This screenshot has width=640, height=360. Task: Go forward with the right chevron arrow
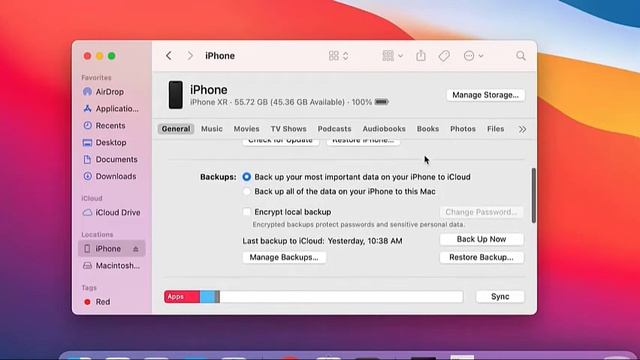190,56
